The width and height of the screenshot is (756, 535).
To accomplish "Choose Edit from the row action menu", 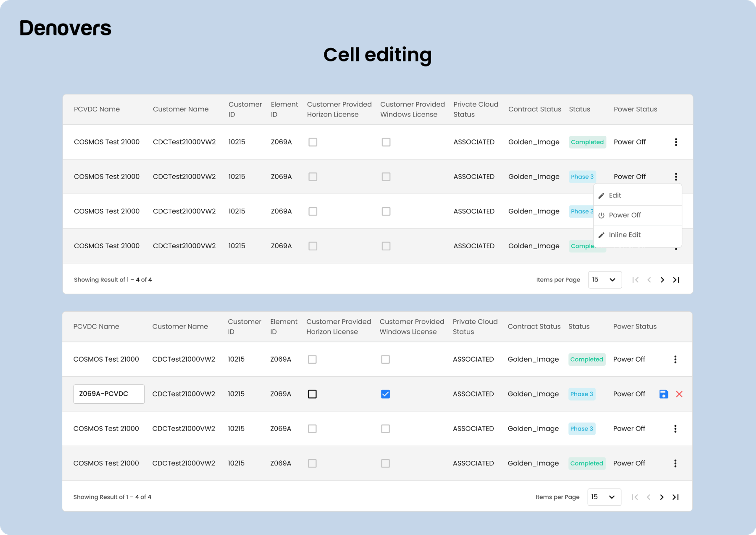I will 637,195.
